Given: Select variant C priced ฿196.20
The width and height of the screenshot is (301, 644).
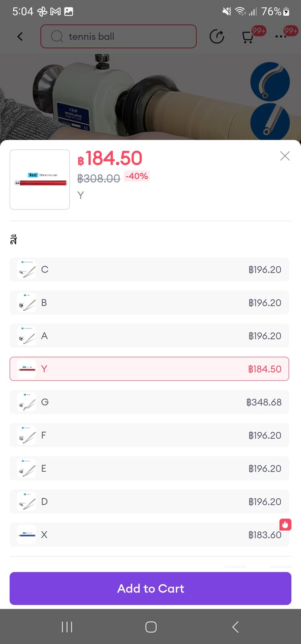Looking at the screenshot, I should [x=149, y=270].
